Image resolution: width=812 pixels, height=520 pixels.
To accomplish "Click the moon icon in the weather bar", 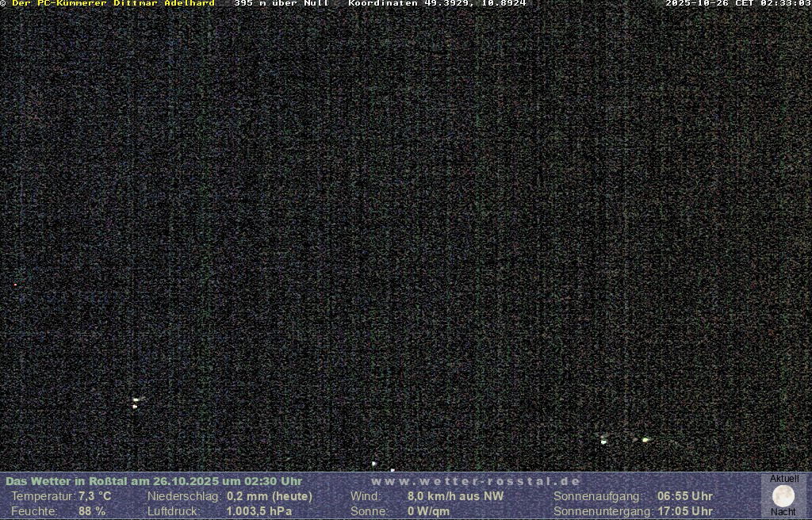I will coord(783,496).
